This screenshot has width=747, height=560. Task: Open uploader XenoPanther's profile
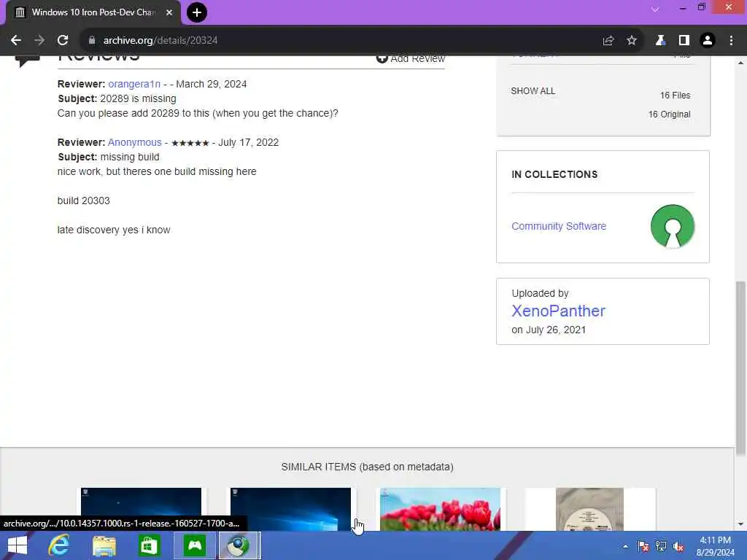tap(558, 311)
